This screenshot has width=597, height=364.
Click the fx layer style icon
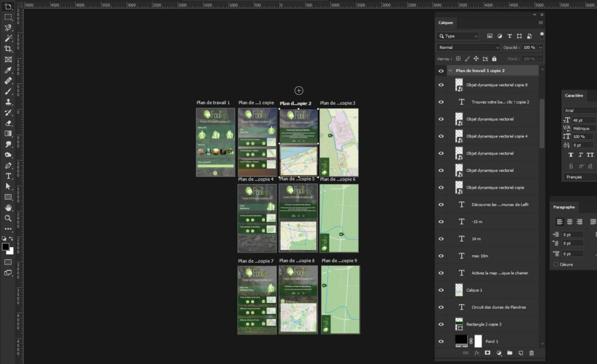coord(476,353)
